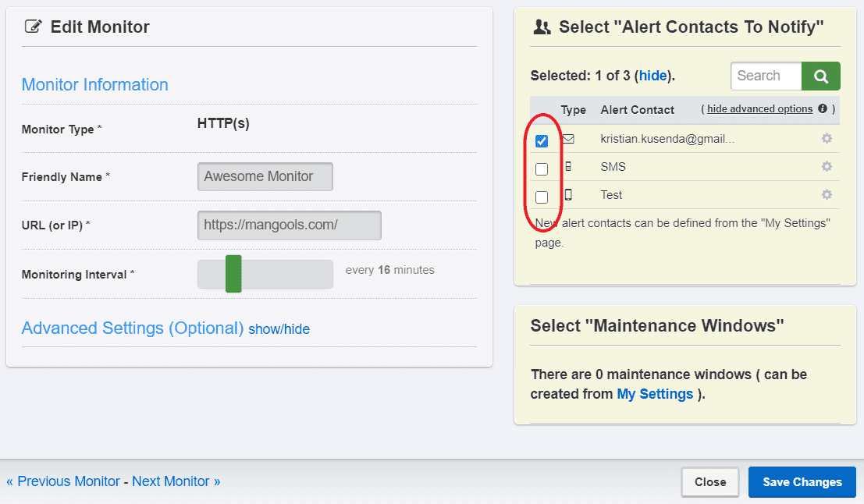Screen dimensions: 864x504
Task: Click the SMS phone type icon
Action: 569,166
